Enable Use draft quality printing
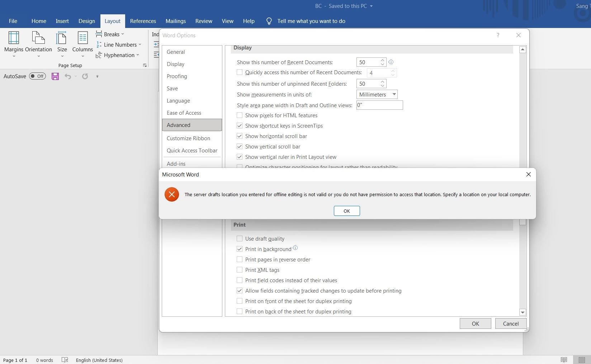Viewport: 591px width, 364px height. pyautogui.click(x=240, y=238)
